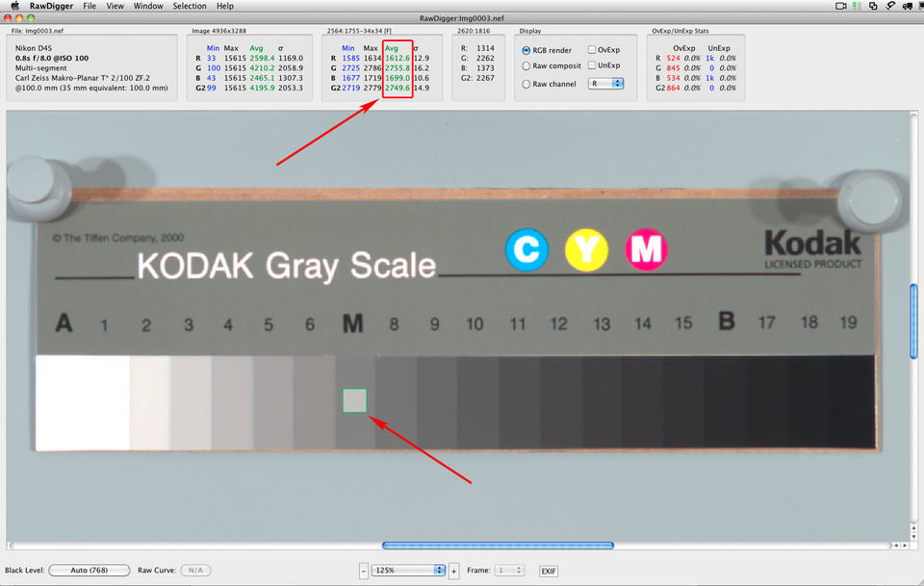Viewport: 924px width, 586px height.
Task: Click the pixel R value 1314
Action: [485, 48]
